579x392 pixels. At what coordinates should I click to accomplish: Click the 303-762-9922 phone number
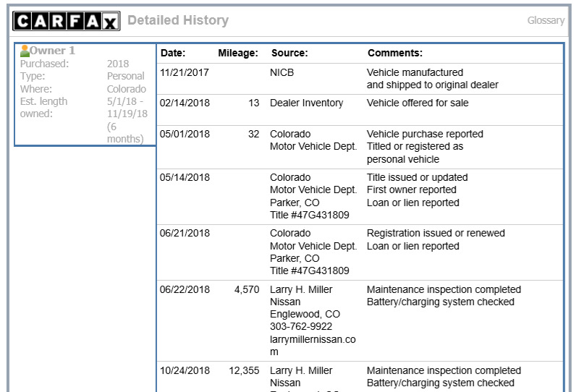point(301,326)
